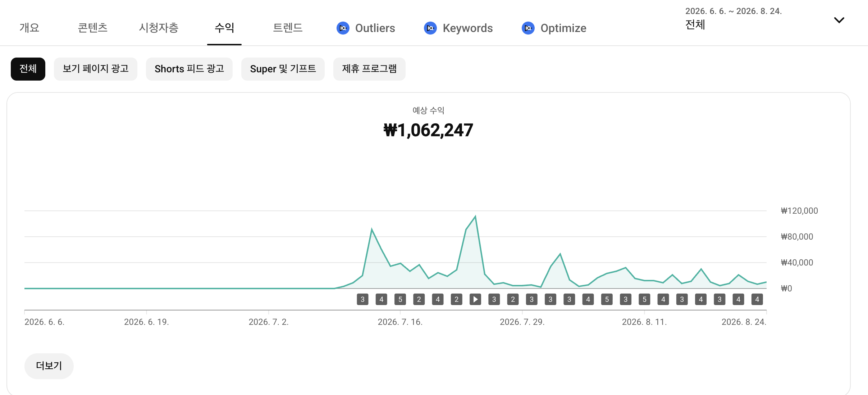Select the 전체 revenue filter chip
Image resolution: width=868 pixels, height=395 pixels.
tap(28, 69)
